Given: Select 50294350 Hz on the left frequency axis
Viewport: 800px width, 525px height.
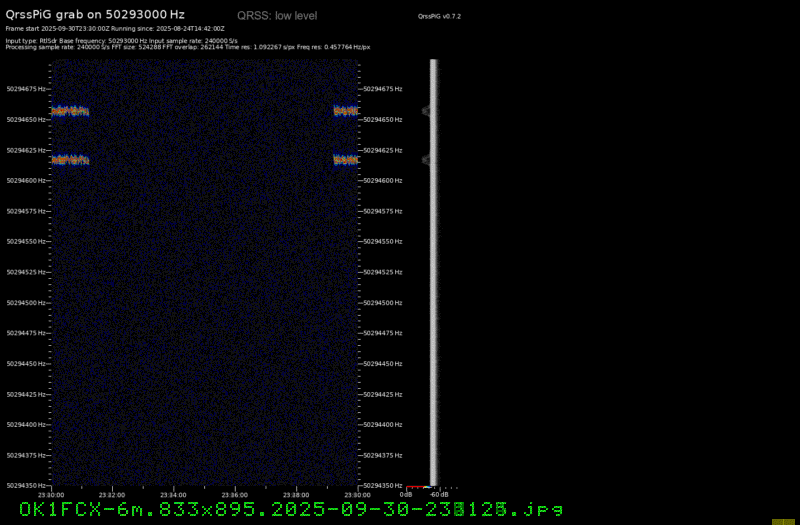Looking at the screenshot, I should [26, 486].
